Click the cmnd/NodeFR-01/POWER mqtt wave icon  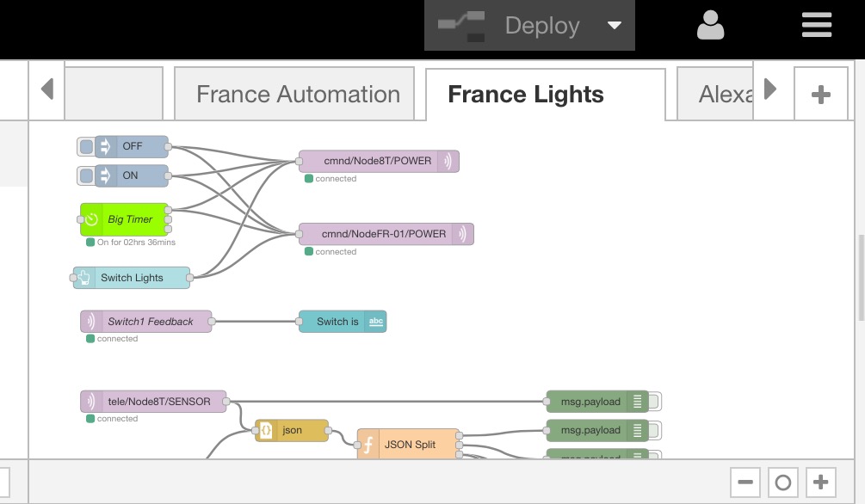coord(463,234)
